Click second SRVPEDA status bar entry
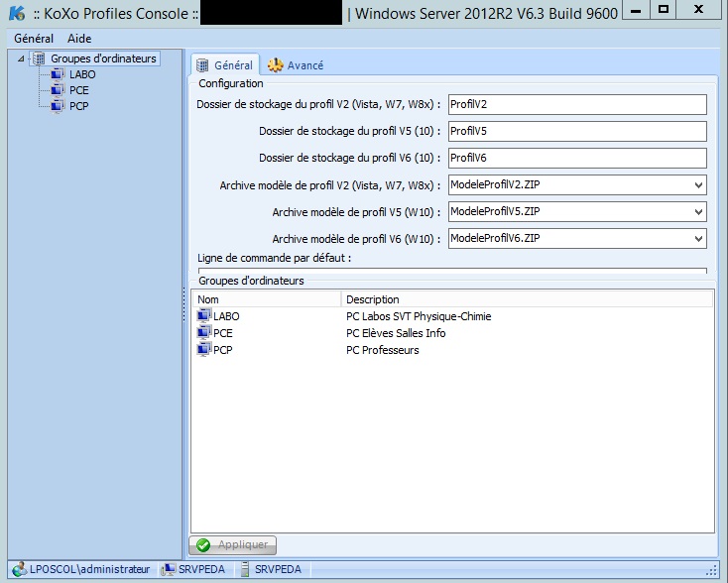This screenshot has width=728, height=583. (278, 569)
